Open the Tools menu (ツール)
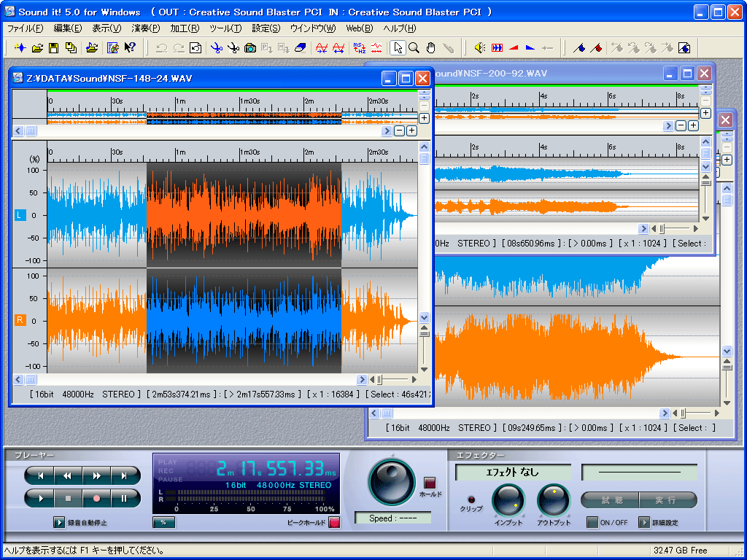Viewport: 747px width, 560px height. click(x=226, y=28)
